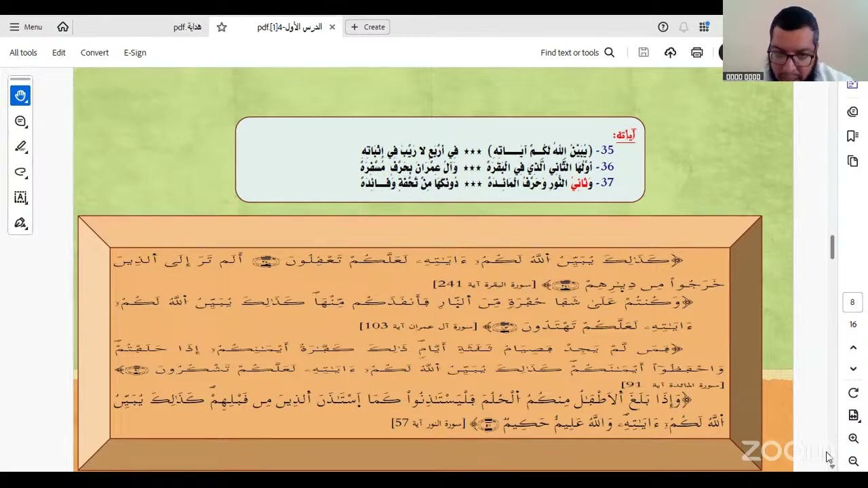Click the current page number box 8
The image size is (868, 488).
click(x=853, y=302)
